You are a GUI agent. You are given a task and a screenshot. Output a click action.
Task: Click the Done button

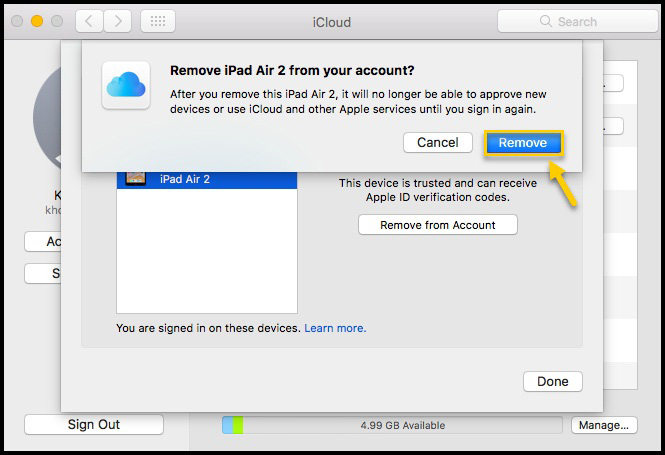(553, 381)
